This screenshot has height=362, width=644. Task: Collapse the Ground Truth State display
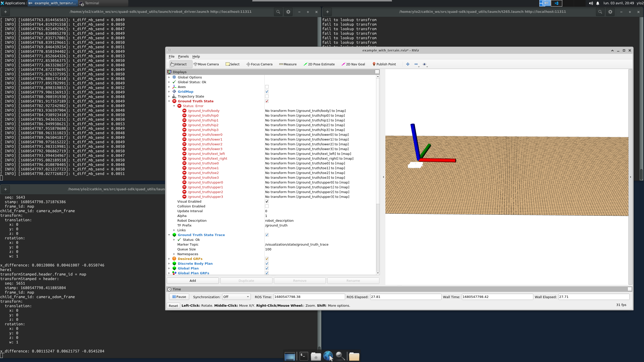[169, 101]
